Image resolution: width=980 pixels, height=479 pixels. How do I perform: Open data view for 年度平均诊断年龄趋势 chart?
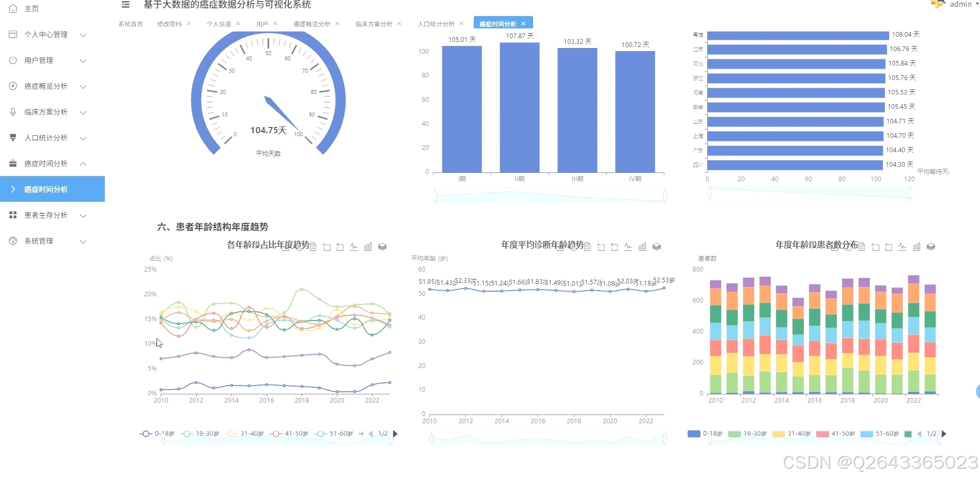(x=587, y=247)
